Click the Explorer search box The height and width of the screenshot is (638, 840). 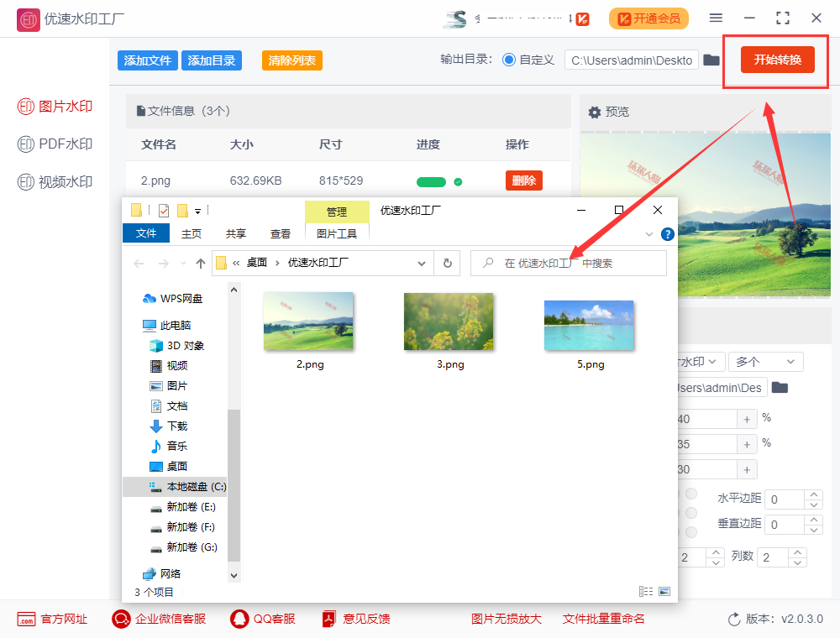(569, 264)
